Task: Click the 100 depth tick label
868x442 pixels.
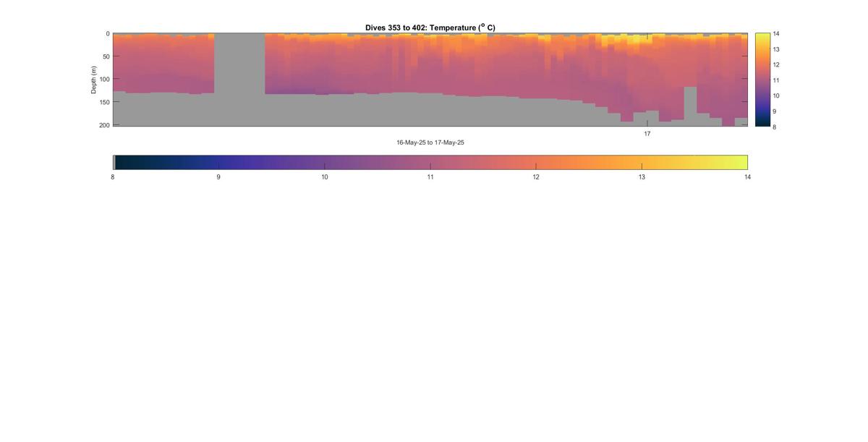Action: point(105,80)
